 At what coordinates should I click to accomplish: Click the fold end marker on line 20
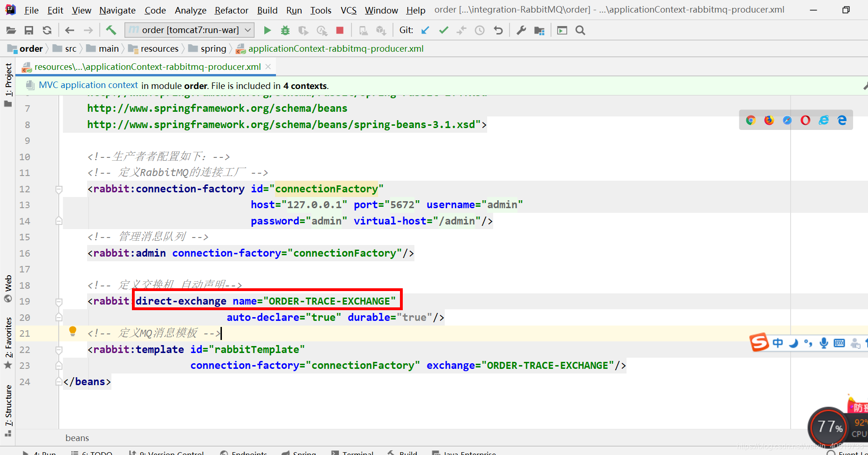click(x=59, y=317)
